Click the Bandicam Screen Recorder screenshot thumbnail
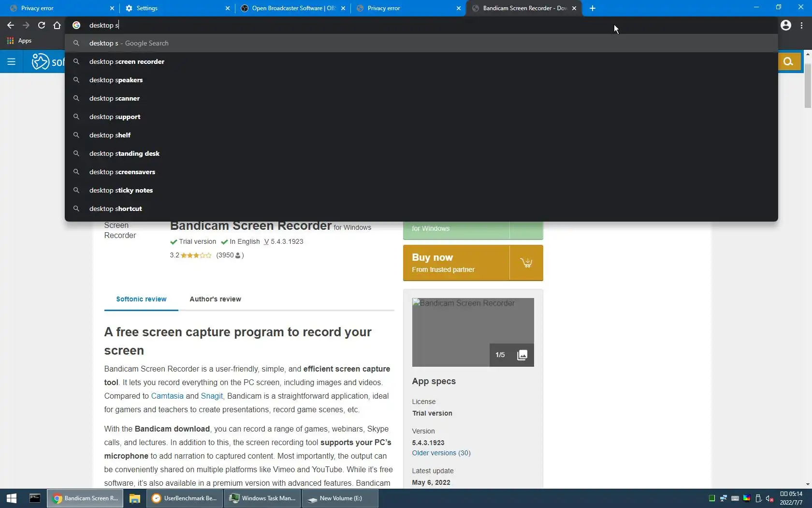 coord(473,332)
